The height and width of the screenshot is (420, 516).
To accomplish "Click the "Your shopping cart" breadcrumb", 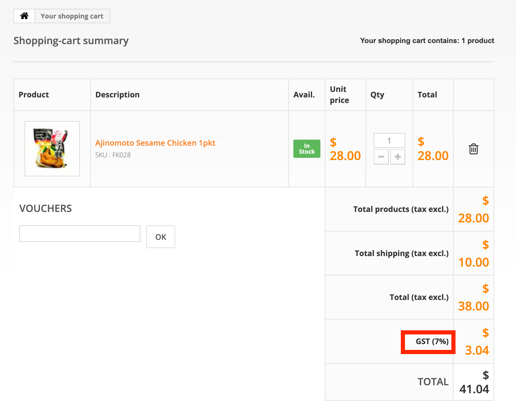I will point(72,16).
